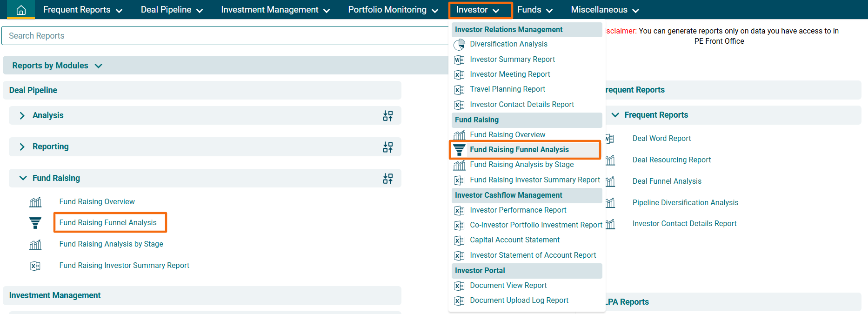Click the Excel icon beside Travel Planning Report
The height and width of the screenshot is (314, 868).
[x=459, y=89]
